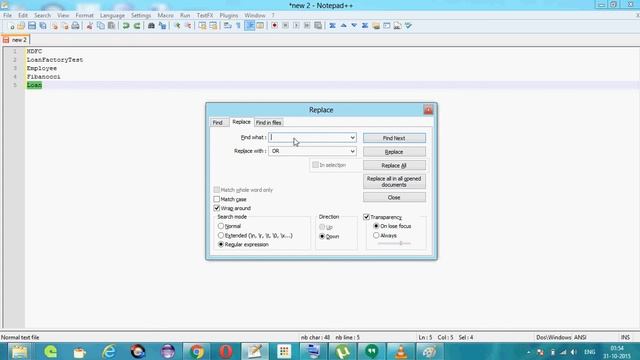Image resolution: width=640 pixels, height=360 pixels.
Task: Select Down direction radio button
Action: click(322, 236)
